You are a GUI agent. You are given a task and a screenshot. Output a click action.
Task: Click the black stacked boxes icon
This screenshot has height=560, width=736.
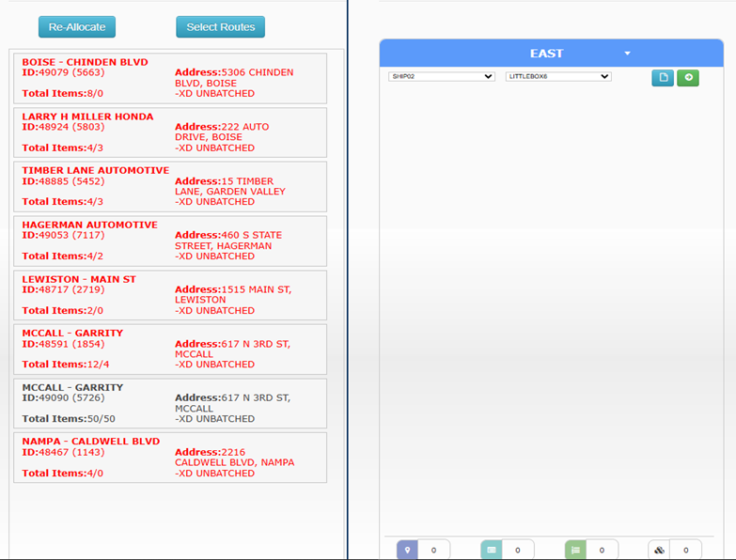(x=659, y=551)
